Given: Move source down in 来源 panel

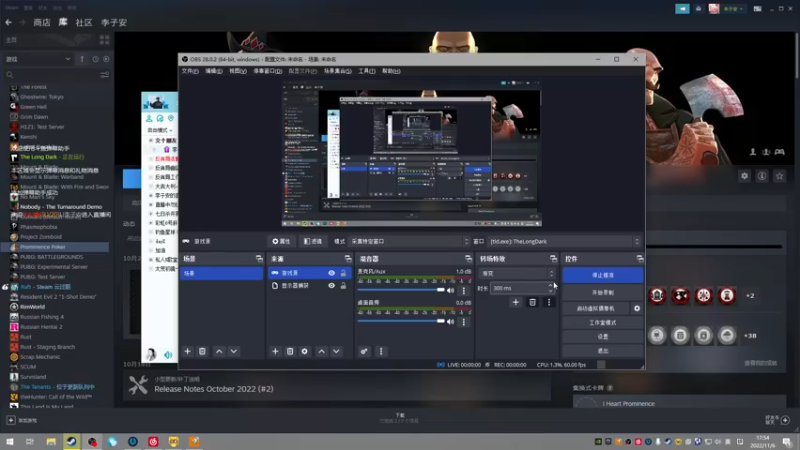Looking at the screenshot, I should pyautogui.click(x=336, y=351).
